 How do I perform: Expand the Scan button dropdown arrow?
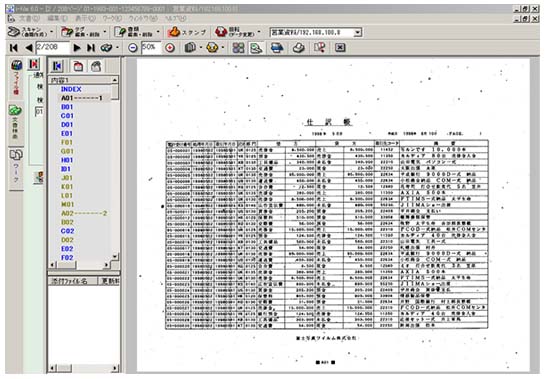point(52,32)
